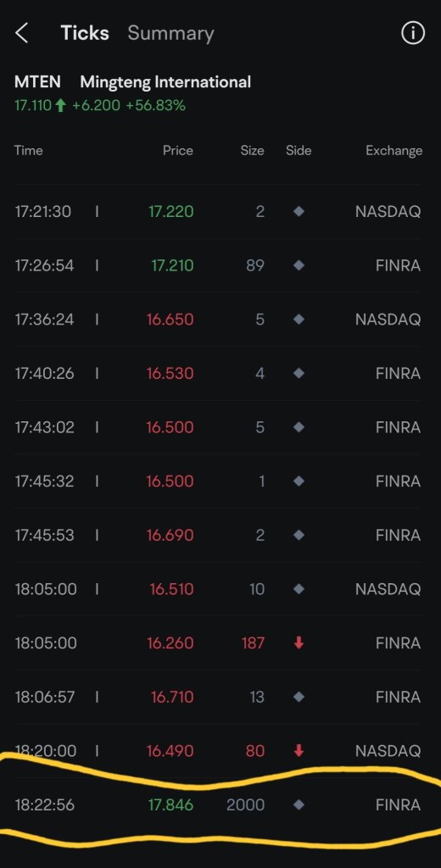441x868 pixels.
Task: Switch to the Summary tab
Action: [170, 33]
